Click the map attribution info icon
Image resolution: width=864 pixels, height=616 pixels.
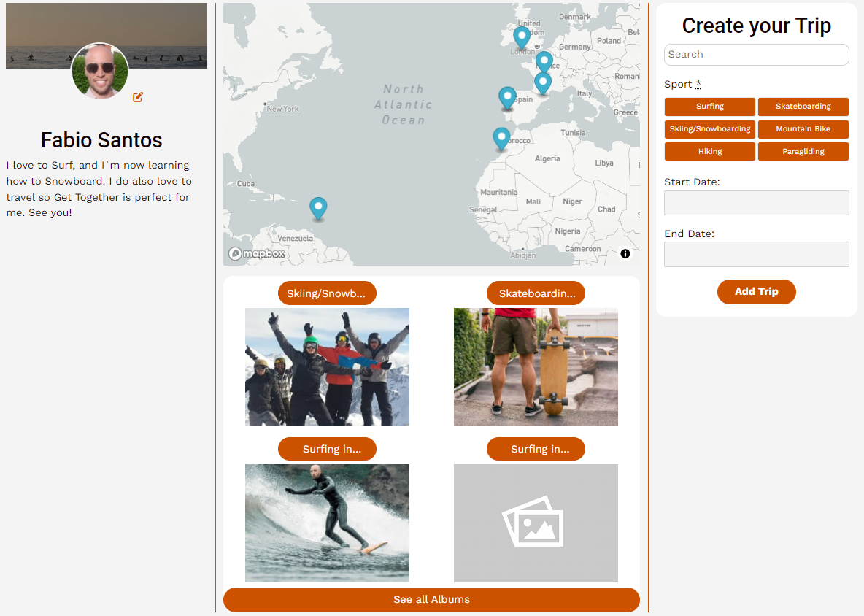pos(625,254)
